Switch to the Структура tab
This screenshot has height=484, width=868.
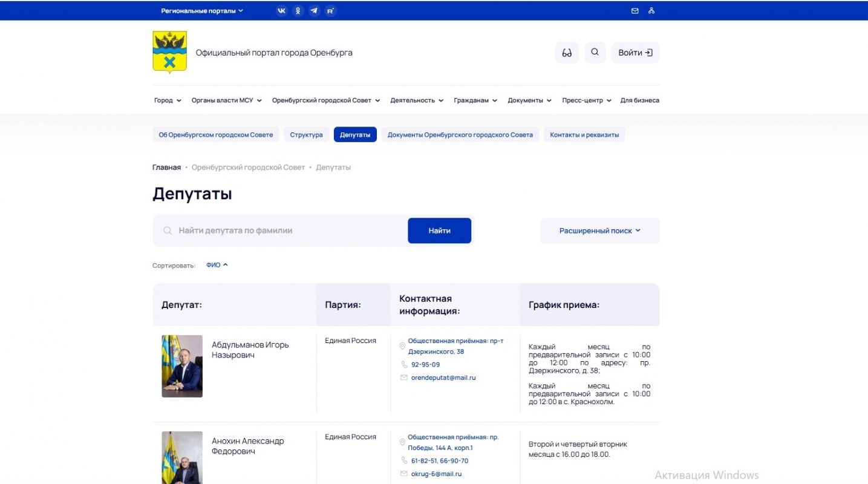306,135
